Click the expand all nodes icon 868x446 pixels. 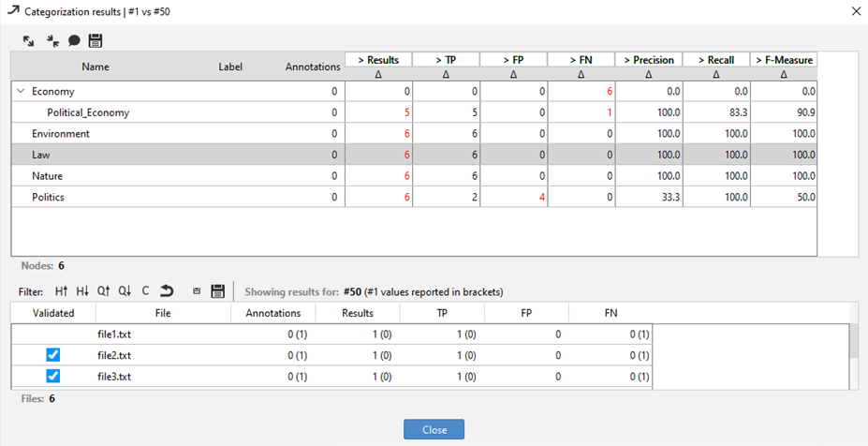pos(29,41)
